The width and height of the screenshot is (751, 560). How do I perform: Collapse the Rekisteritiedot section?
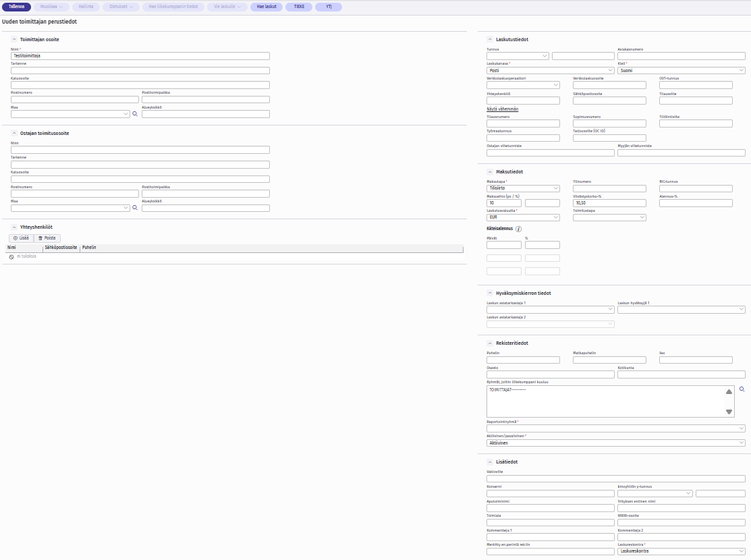click(x=490, y=343)
